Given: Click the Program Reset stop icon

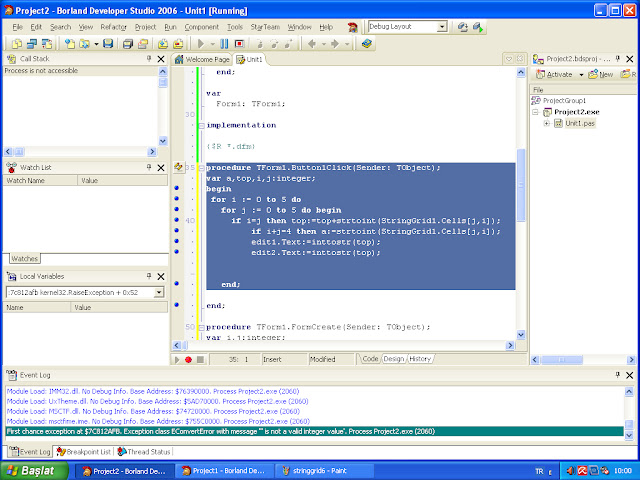Looking at the screenshot, I should click(x=239, y=44).
